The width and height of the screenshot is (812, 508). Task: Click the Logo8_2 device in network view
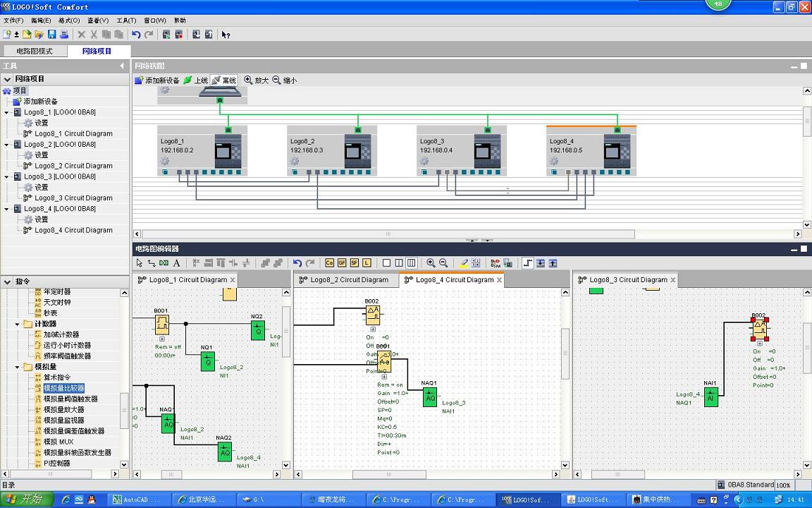click(x=332, y=151)
